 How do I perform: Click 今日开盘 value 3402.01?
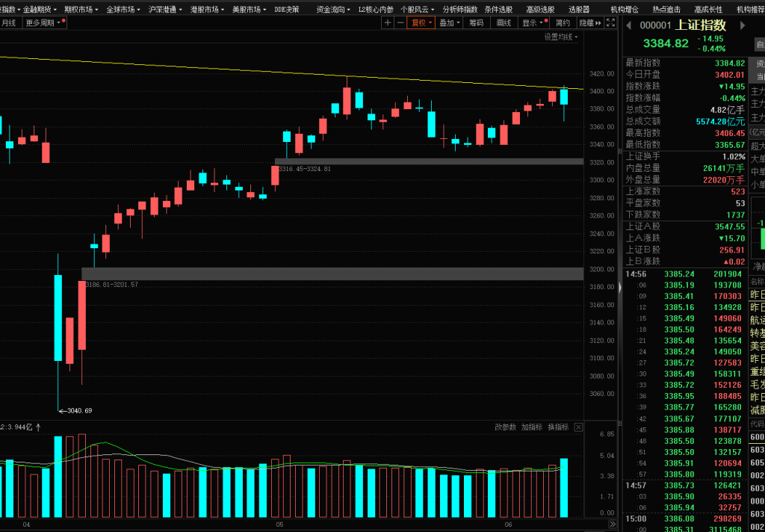pyautogui.click(x=730, y=75)
